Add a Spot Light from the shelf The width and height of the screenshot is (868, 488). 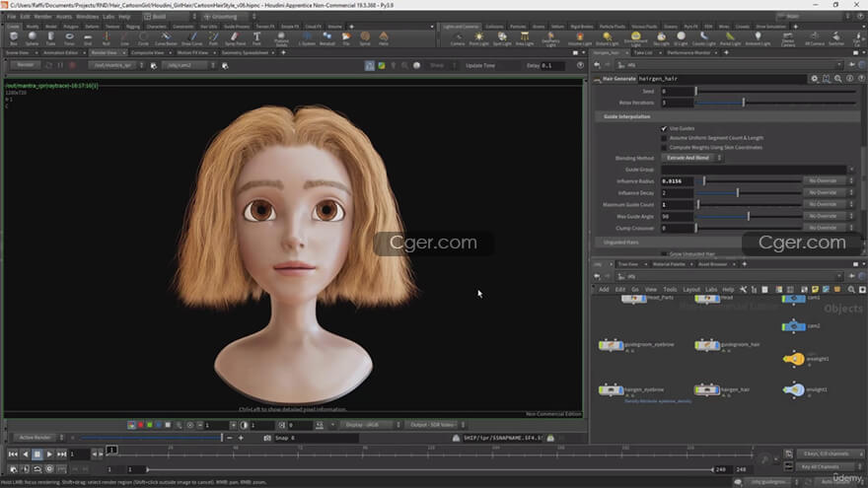502,37
